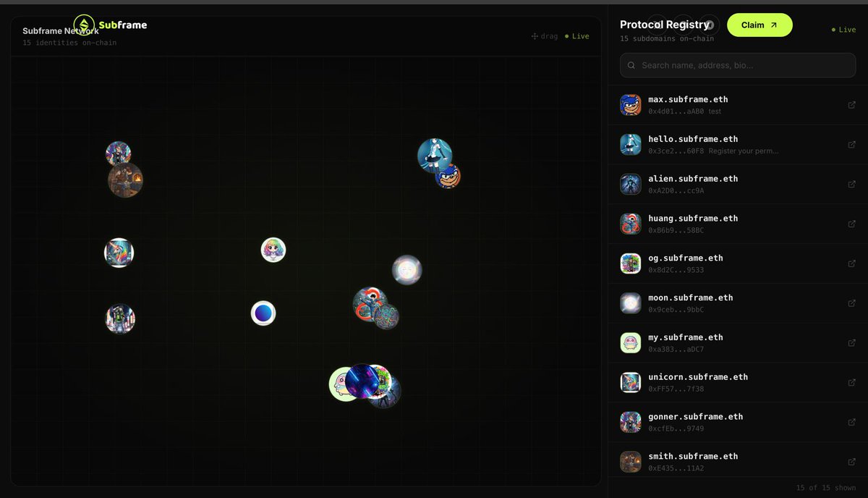Open external link for og.subframe.eth
The image size is (868, 498).
(851, 263)
